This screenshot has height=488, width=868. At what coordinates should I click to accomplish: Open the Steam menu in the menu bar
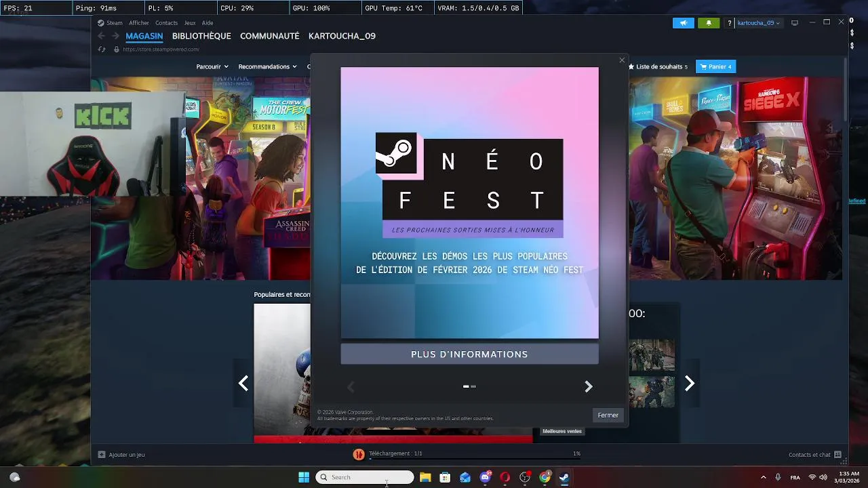coord(114,23)
